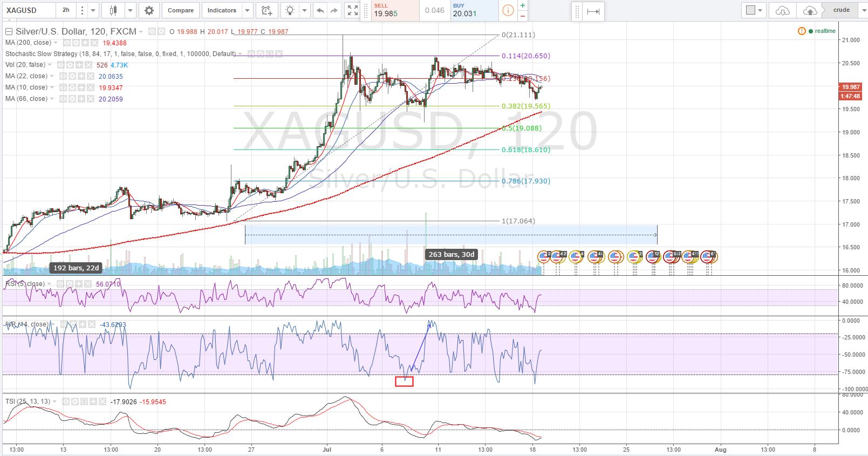
Task: Click the Compare button
Action: [x=180, y=10]
